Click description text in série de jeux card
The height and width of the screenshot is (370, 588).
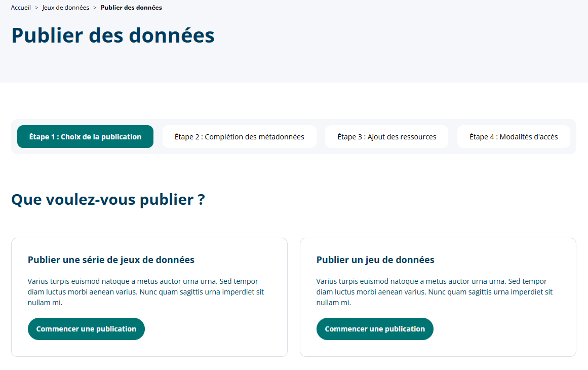(x=146, y=292)
